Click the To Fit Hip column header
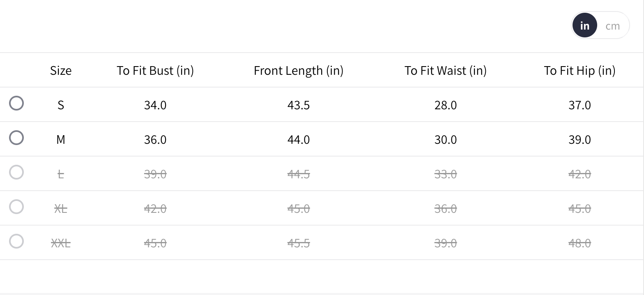The width and height of the screenshot is (644, 295). pyautogui.click(x=580, y=71)
